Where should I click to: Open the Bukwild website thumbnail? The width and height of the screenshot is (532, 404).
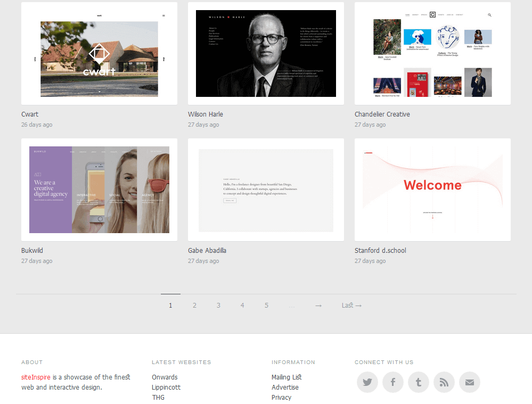tap(99, 189)
